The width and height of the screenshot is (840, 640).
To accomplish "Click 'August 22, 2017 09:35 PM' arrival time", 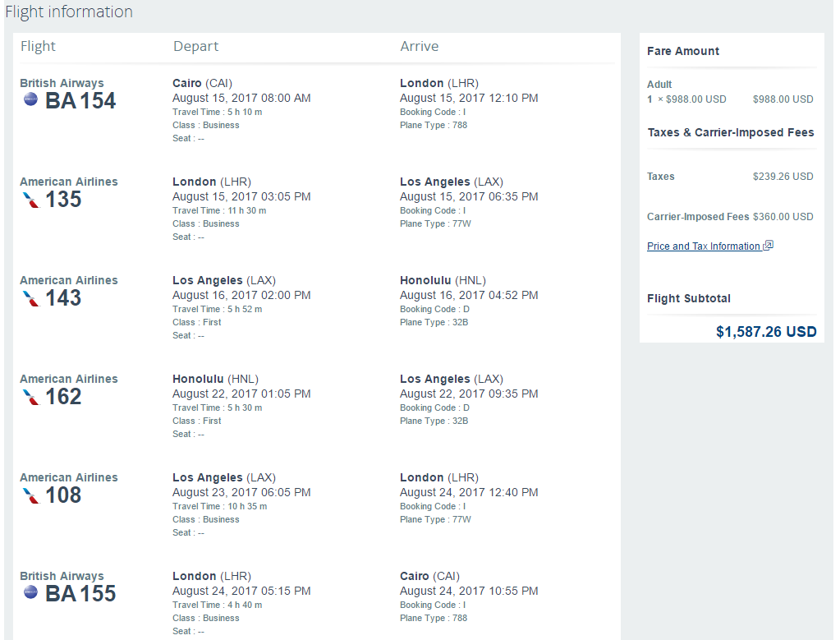I will pos(469,394).
